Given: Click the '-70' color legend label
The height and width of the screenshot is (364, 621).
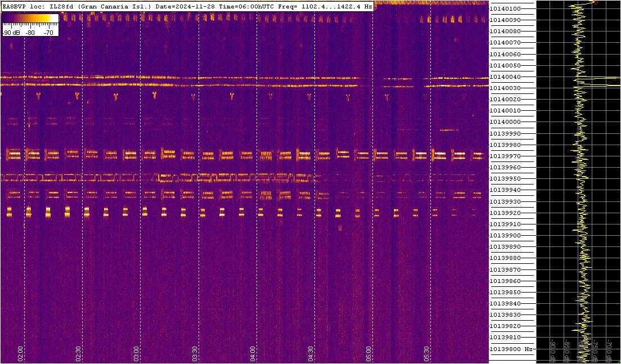Looking at the screenshot, I should [x=48, y=33].
